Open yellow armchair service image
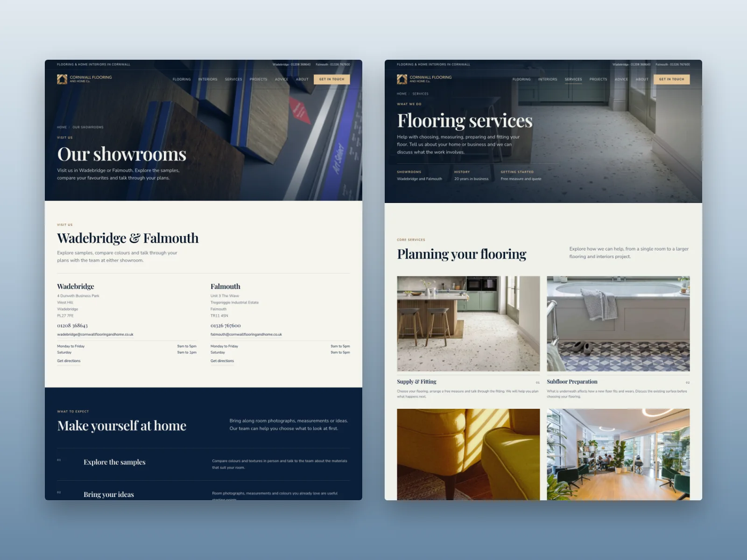The height and width of the screenshot is (560, 747). 468,455
